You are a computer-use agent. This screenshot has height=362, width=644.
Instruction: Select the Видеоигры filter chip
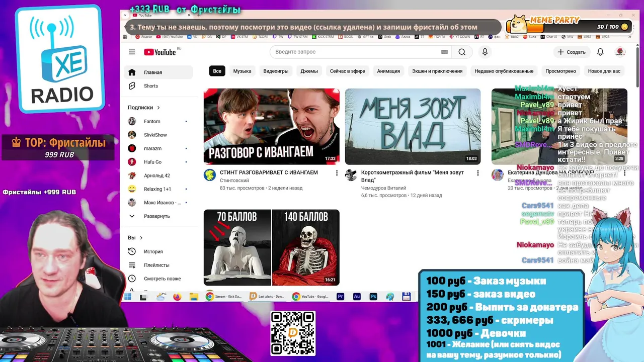[x=276, y=71]
